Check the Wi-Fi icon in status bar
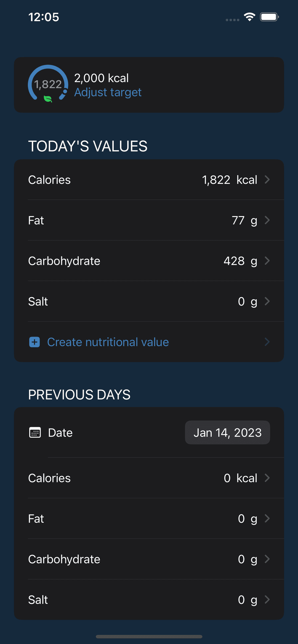Viewport: 298px width, 644px height. pyautogui.click(x=249, y=17)
